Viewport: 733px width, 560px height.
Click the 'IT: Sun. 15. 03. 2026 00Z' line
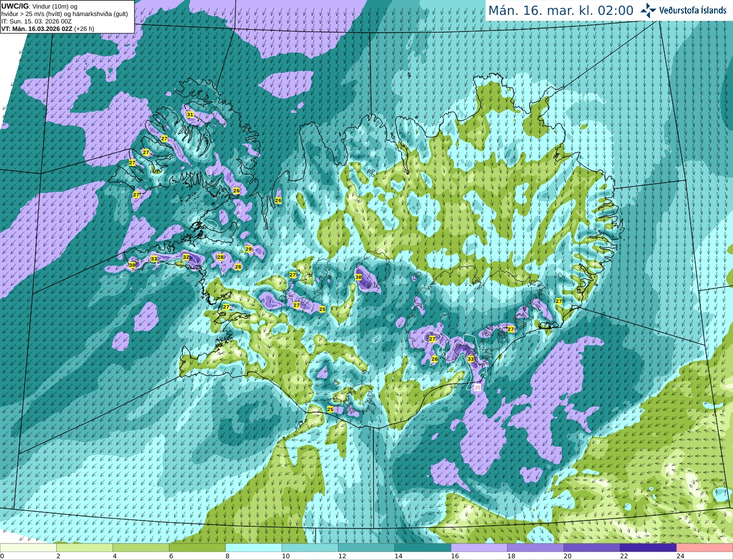(x=37, y=21)
